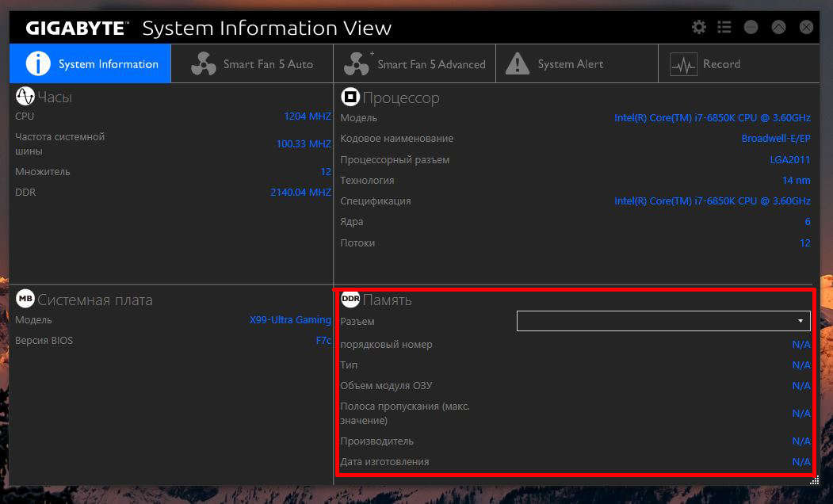
Task: Click the Потоки value 12
Action: tap(804, 242)
